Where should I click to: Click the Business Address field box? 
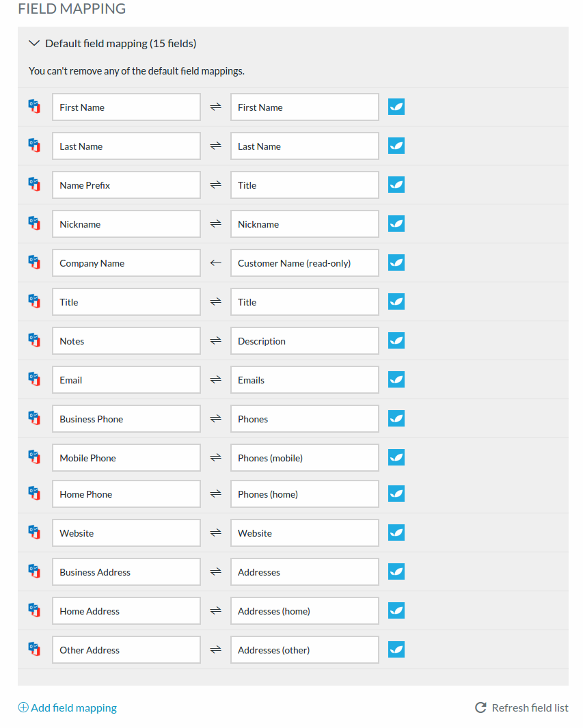(x=126, y=572)
